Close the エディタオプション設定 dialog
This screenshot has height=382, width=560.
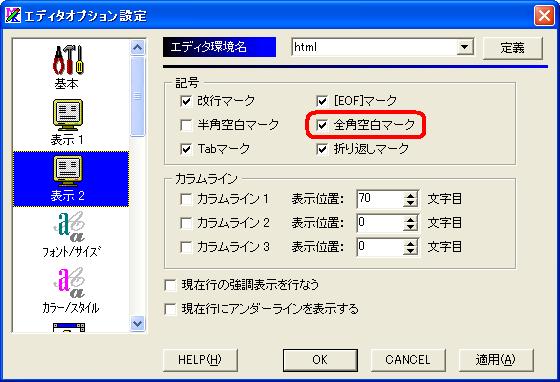point(544,15)
